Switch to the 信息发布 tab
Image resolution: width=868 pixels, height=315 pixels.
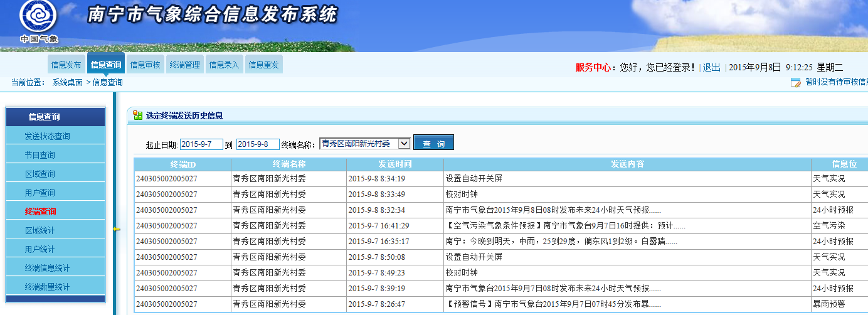[66, 65]
